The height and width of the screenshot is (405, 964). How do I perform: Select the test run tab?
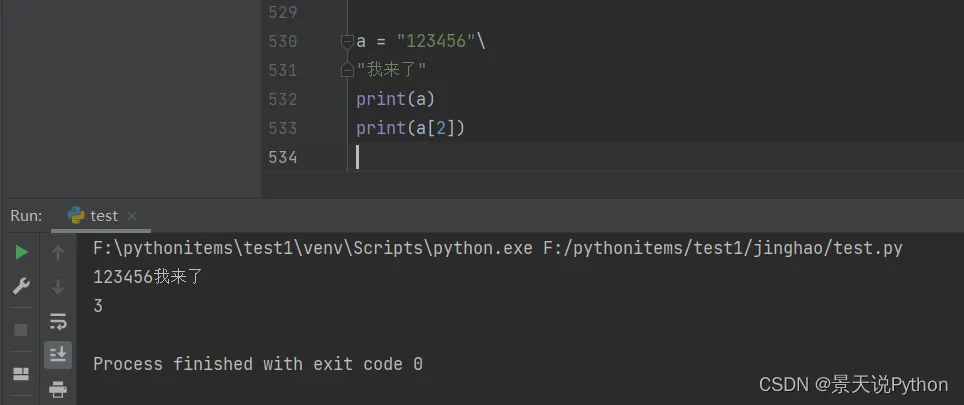(103, 215)
